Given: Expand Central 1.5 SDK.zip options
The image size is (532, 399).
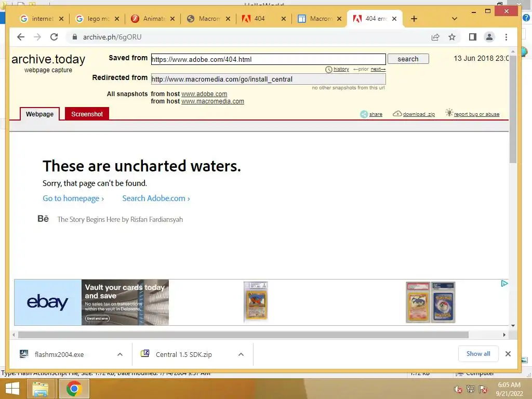Looking at the screenshot, I should coord(241,354).
